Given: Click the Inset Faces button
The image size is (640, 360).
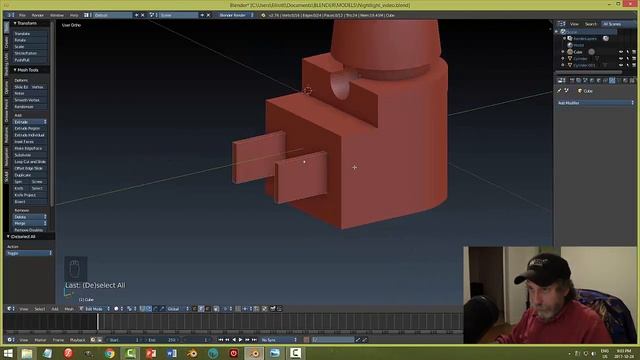Looking at the screenshot, I should click(x=30, y=142).
